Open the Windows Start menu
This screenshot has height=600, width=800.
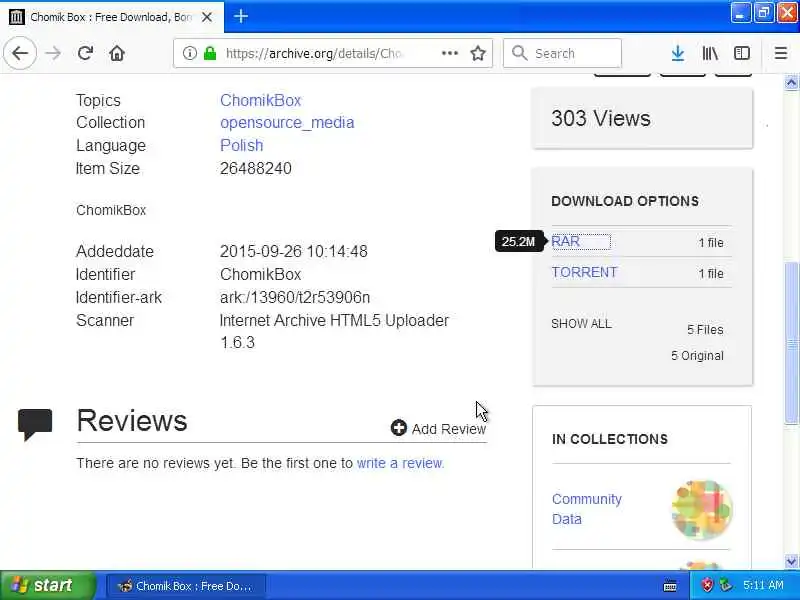click(48, 585)
